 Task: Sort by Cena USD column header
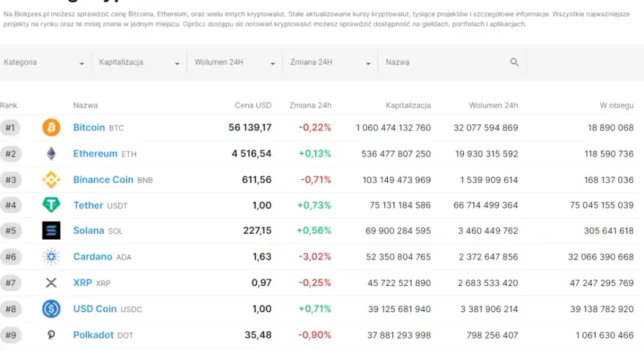click(253, 105)
